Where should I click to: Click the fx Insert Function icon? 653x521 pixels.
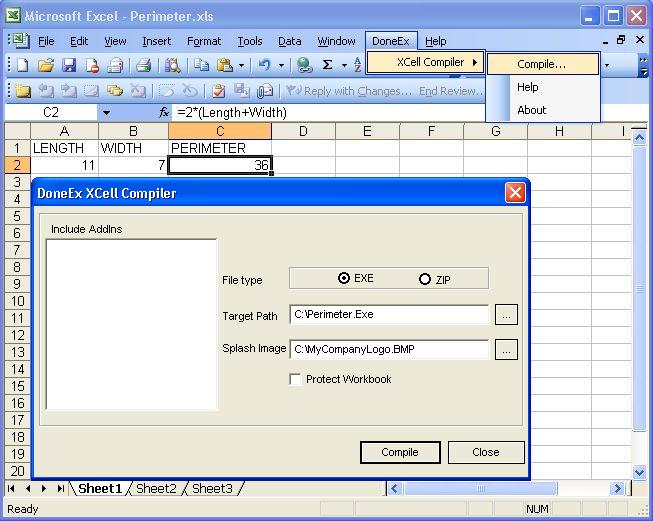click(x=164, y=112)
